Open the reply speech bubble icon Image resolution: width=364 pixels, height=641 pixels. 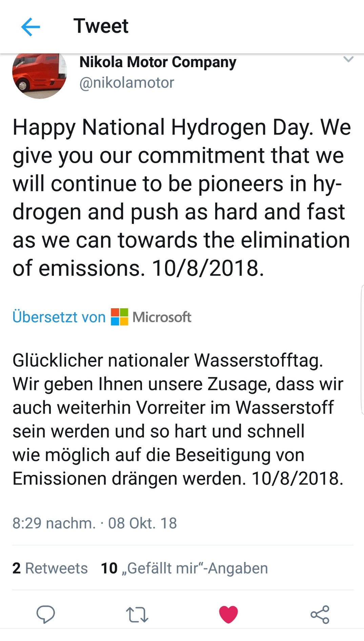45,614
